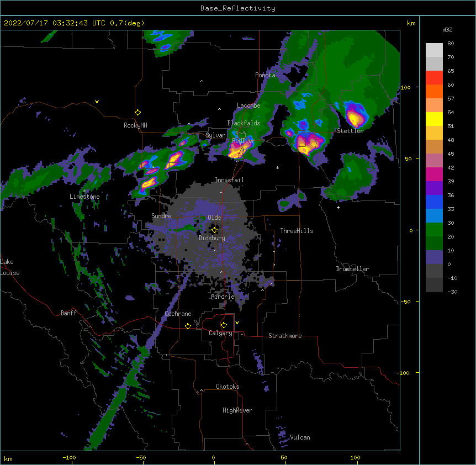Select the light blue 30-33 dBZ legend swatch

[x=434, y=215]
